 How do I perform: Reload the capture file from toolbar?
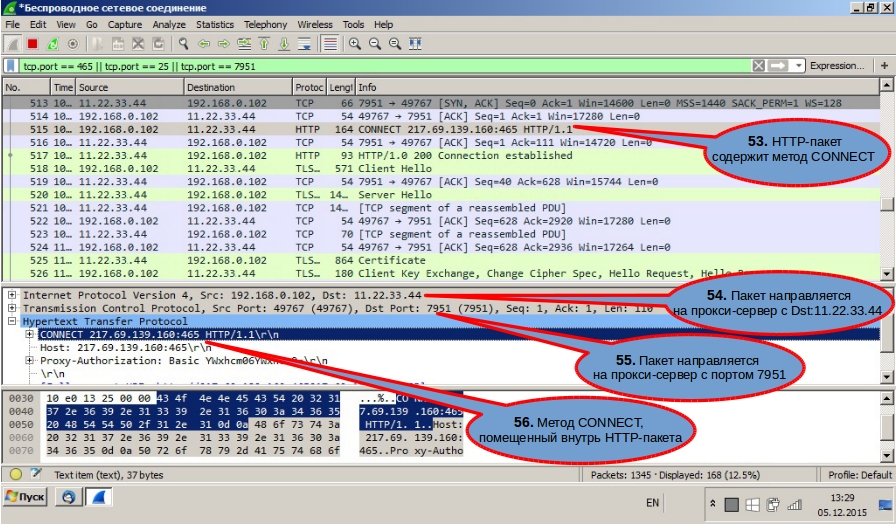tap(158, 44)
